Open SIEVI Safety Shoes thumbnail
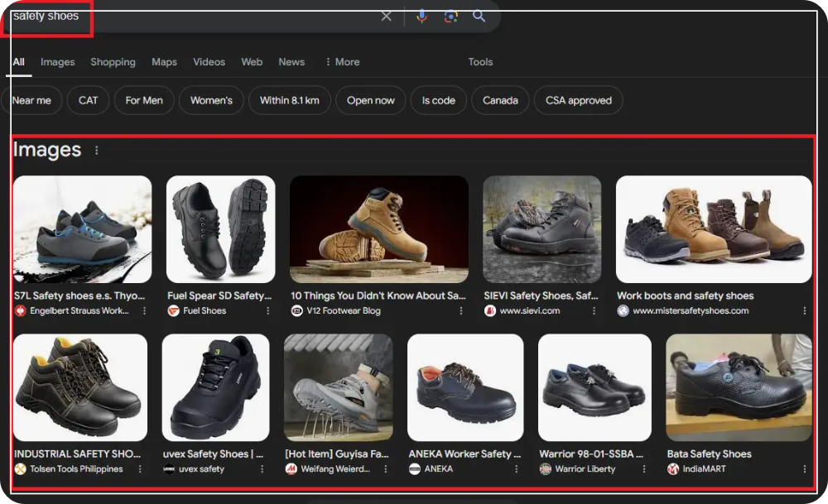 (x=542, y=229)
